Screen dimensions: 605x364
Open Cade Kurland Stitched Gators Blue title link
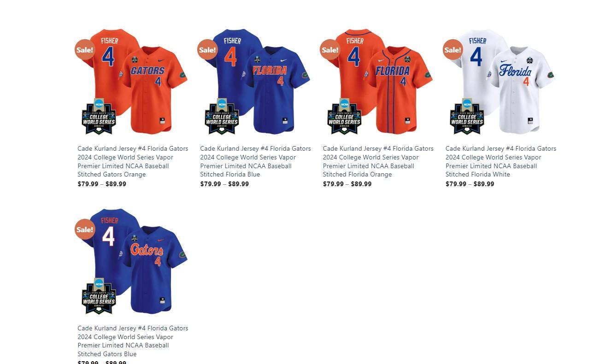pos(133,341)
